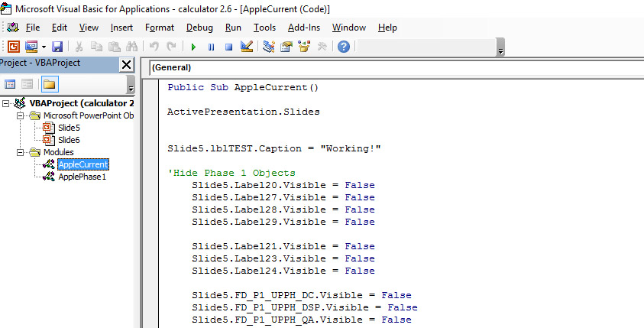The width and height of the screenshot is (644, 328).
Task: Open the Object Browser icon
Action: click(304, 47)
